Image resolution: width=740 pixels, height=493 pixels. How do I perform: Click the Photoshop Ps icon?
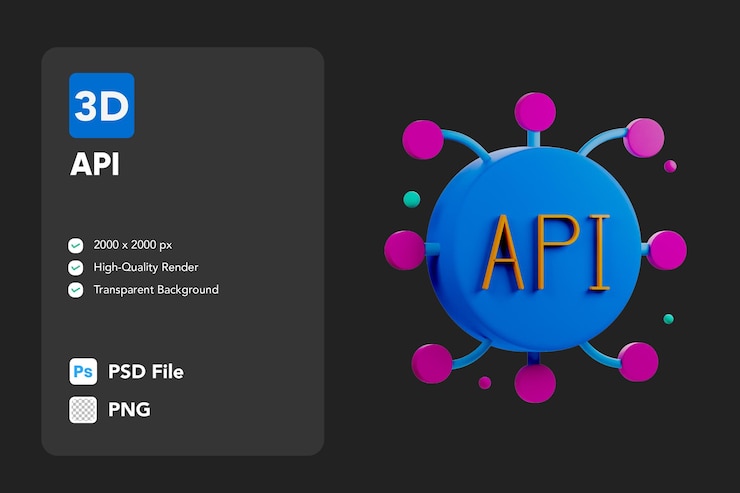coord(83,371)
